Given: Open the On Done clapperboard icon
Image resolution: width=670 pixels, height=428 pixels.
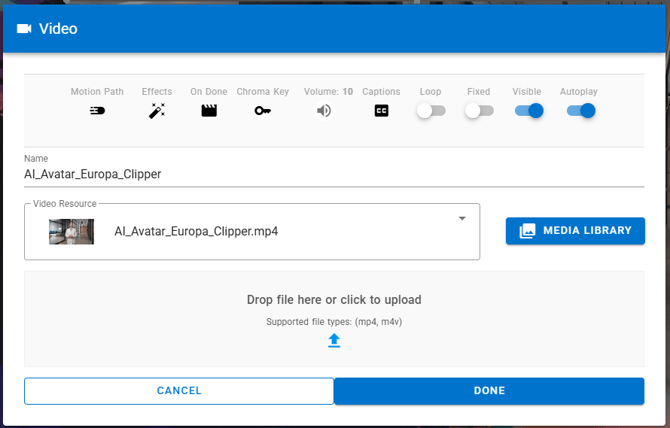Looking at the screenshot, I should [x=209, y=111].
